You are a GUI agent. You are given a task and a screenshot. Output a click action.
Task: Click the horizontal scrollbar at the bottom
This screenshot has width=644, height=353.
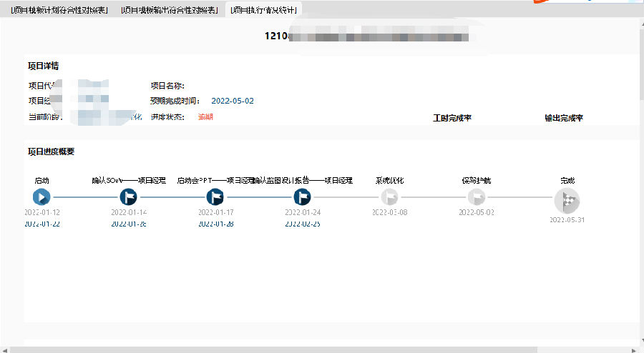[273, 349]
